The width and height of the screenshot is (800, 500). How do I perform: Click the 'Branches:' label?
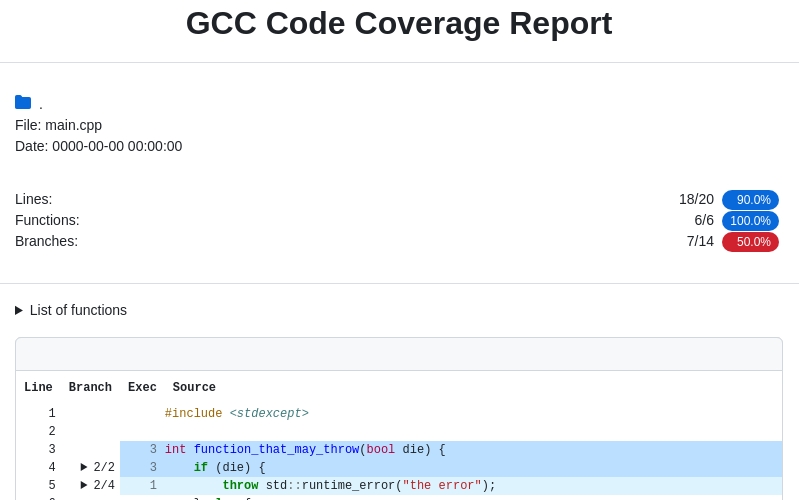pyautogui.click(x=46, y=241)
